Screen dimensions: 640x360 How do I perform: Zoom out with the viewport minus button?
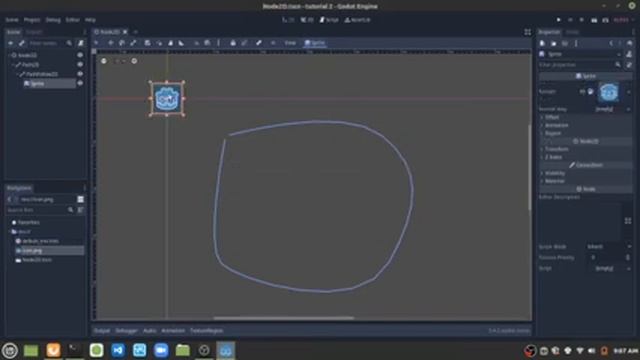pos(104,61)
